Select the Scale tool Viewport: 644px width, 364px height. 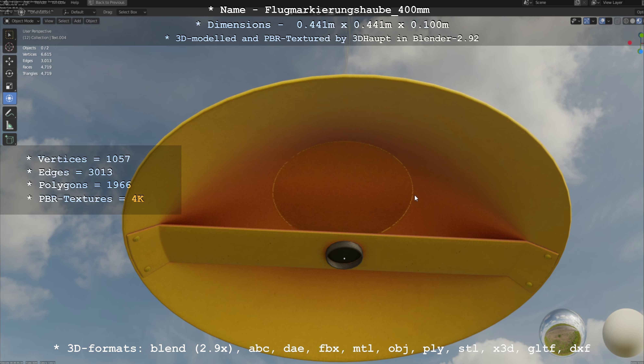[9, 86]
